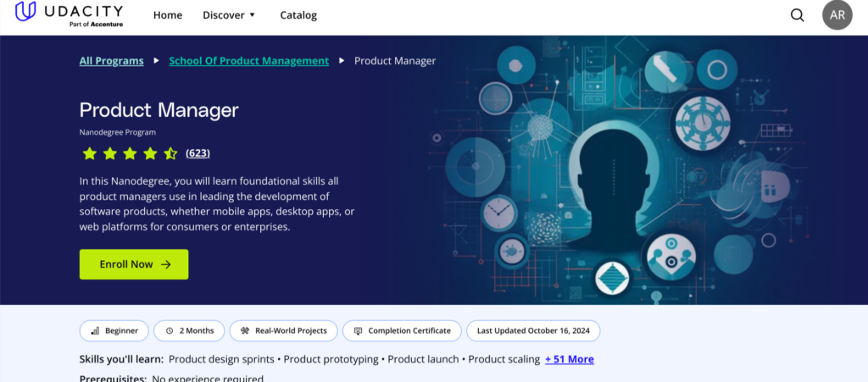Open the (623) reviews count link
This screenshot has height=382, width=868.
(198, 153)
